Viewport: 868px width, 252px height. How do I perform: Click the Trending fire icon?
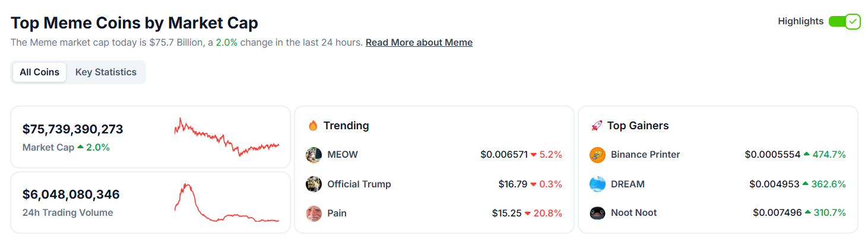(x=313, y=126)
